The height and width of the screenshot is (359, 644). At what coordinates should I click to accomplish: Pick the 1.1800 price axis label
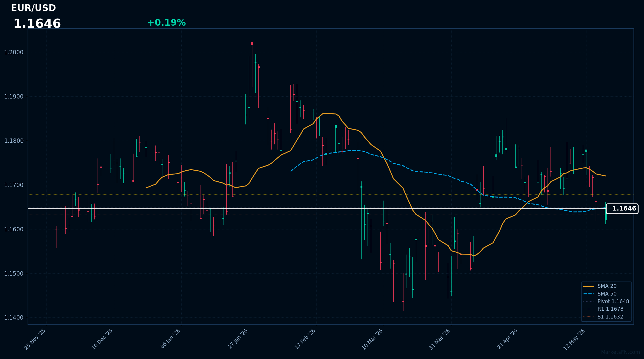click(14, 141)
